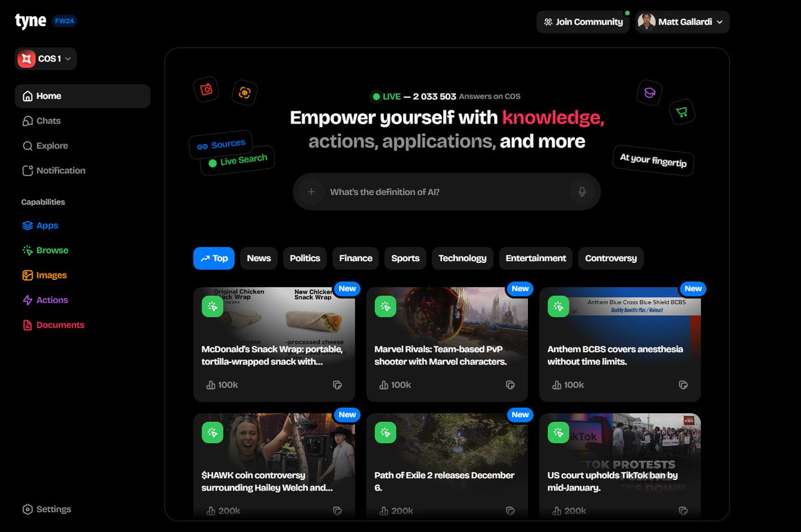This screenshot has width=801, height=532.
Task: Click the Sources tag
Action: pos(221,144)
